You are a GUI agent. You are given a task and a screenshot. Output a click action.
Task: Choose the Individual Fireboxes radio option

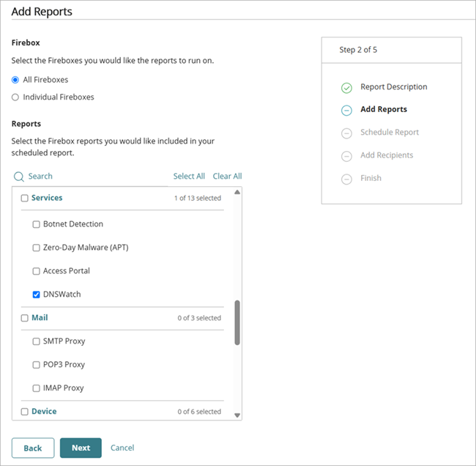tap(15, 97)
